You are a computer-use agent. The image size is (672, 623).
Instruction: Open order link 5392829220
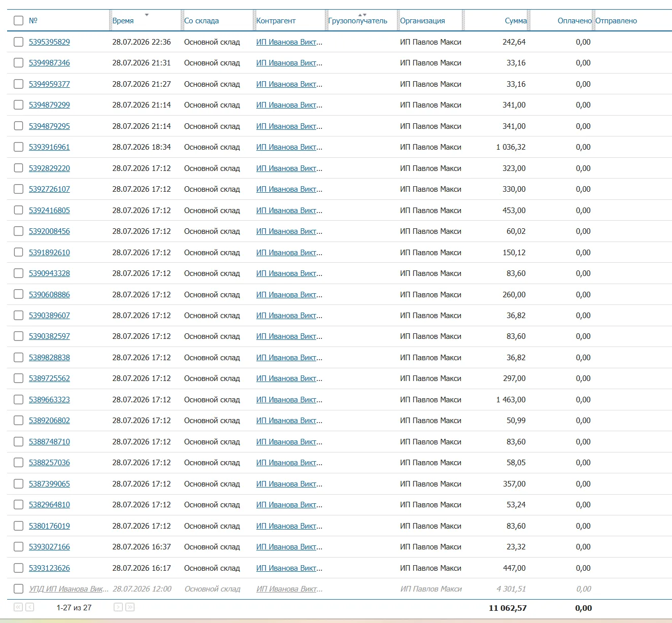click(49, 168)
